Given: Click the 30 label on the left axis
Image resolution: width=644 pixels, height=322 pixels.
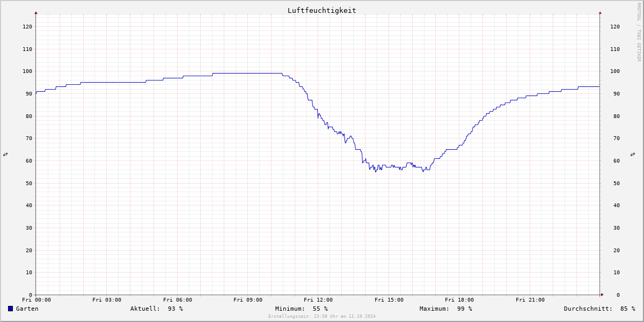Looking at the screenshot, I should point(29,228).
